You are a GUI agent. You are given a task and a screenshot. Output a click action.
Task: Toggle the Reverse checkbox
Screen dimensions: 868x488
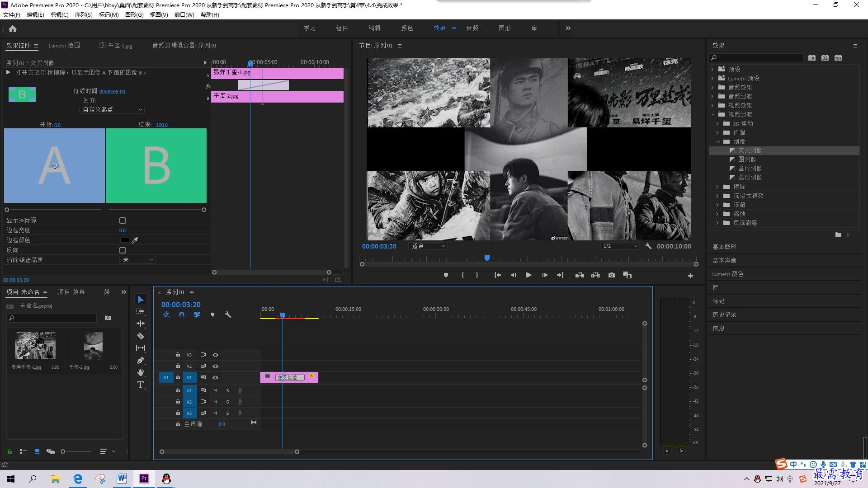123,250
